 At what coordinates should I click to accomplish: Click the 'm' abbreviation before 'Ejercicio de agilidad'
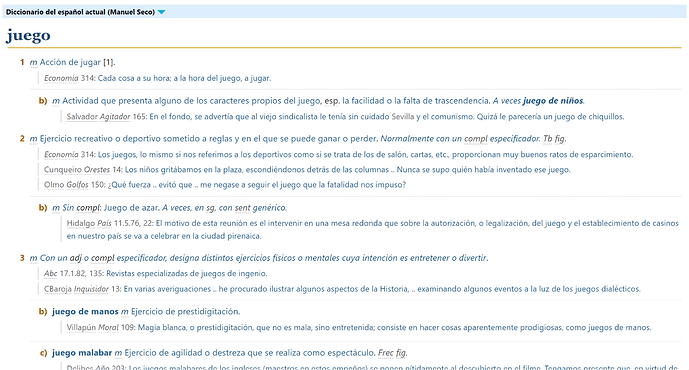[x=118, y=353]
